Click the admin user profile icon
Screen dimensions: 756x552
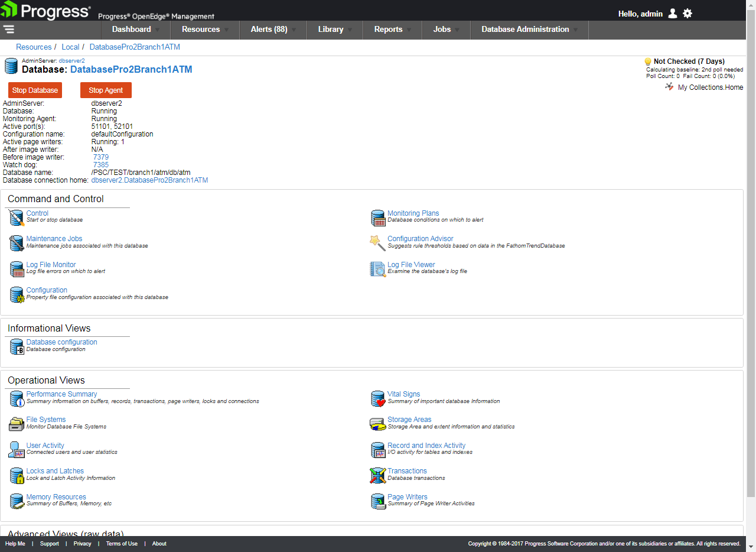pos(673,14)
